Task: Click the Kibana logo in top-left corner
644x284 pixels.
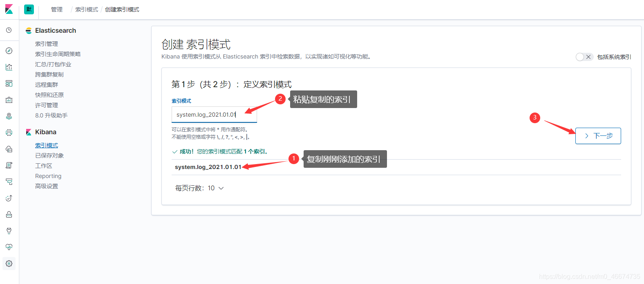Action: (9, 9)
